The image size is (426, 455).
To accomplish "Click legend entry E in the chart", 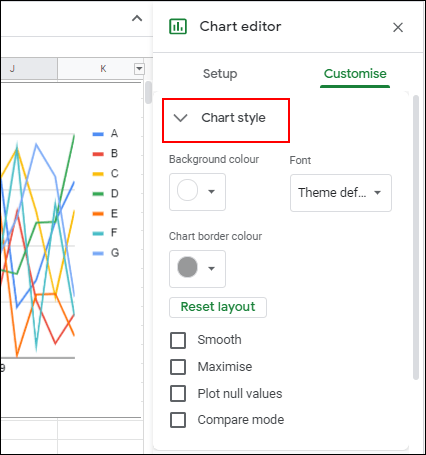I will click(x=106, y=213).
